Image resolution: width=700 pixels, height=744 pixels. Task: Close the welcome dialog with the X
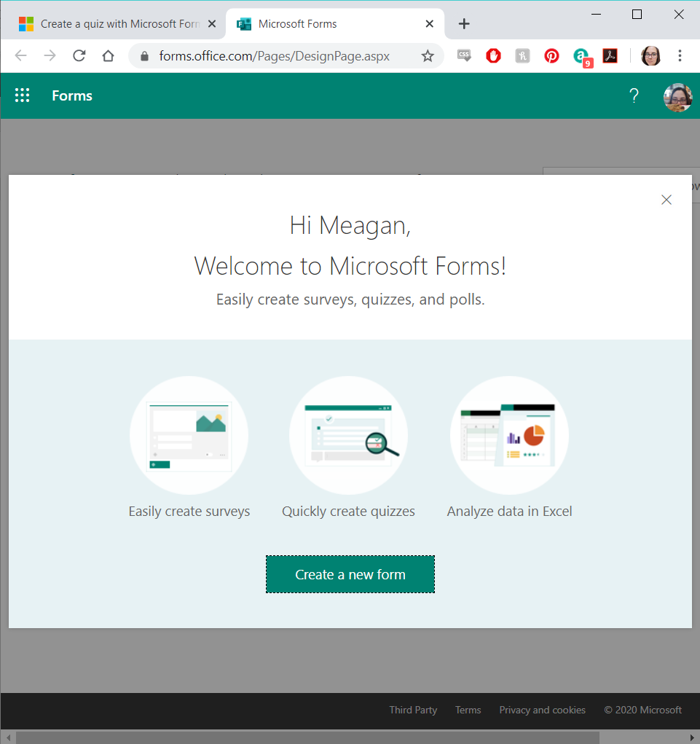tap(666, 200)
